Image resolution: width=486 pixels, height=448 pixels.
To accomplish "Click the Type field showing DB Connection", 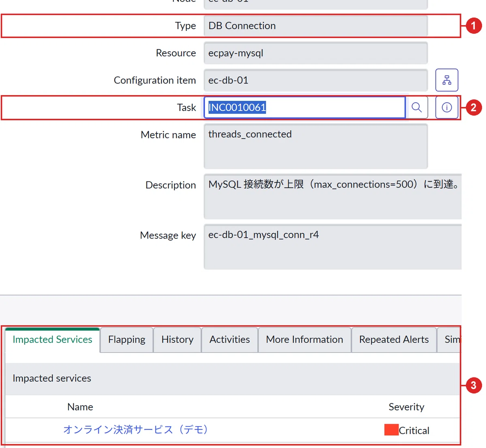I will click(x=316, y=26).
